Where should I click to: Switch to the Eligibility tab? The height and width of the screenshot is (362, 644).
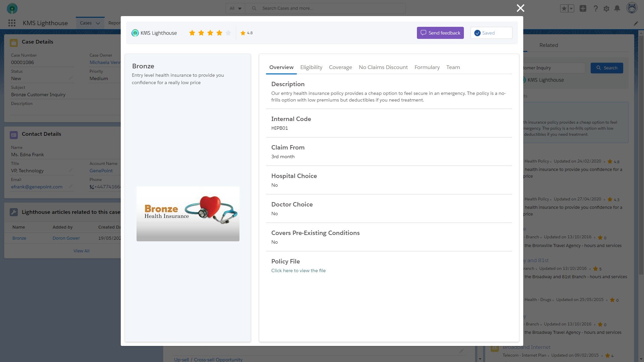pos(311,67)
